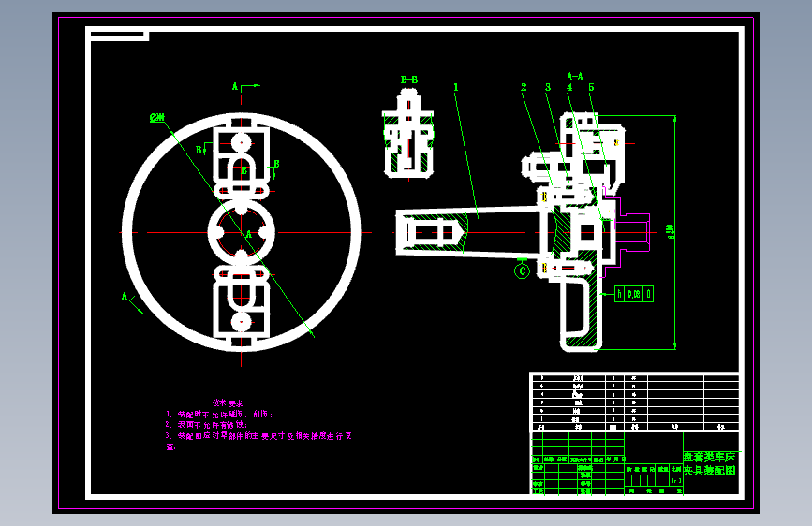Select part callout number 5
Screen dimensions: 812x526
(591, 87)
